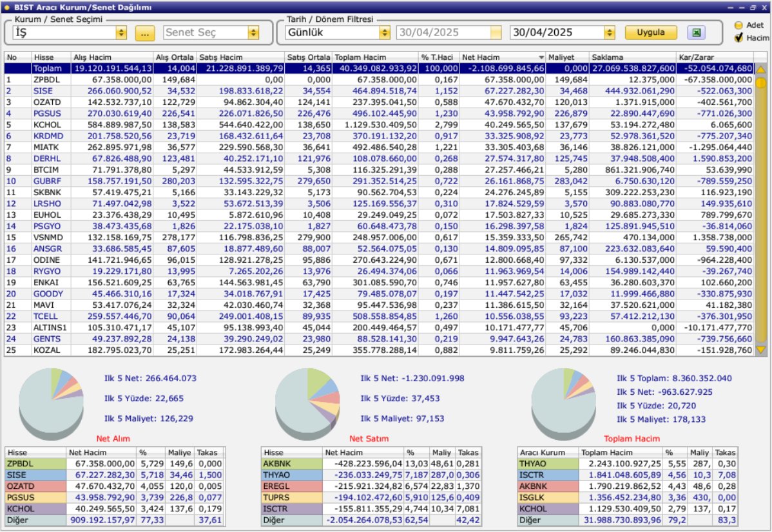The width and height of the screenshot is (772, 532).
Task: Select the MAVI stock row
Action: pyautogui.click(x=379, y=305)
